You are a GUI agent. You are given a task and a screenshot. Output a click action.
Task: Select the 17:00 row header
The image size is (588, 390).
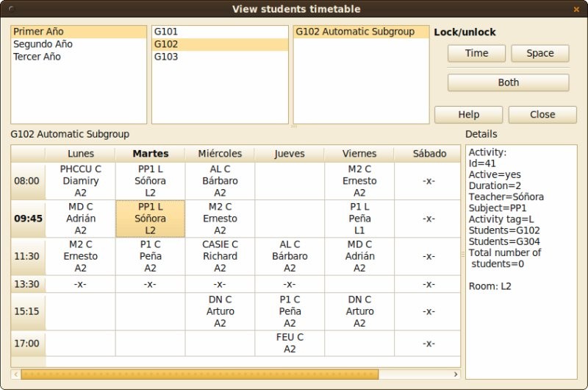tap(28, 344)
